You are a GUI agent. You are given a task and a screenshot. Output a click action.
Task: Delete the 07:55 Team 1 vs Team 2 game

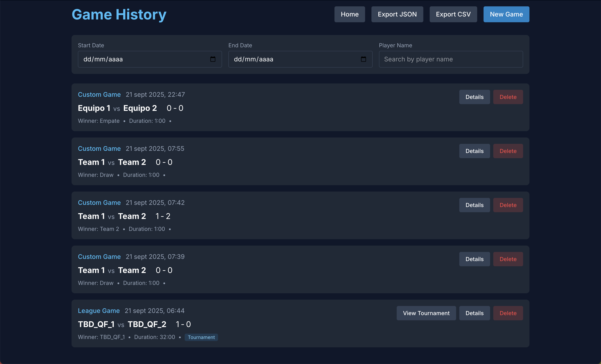click(x=508, y=151)
